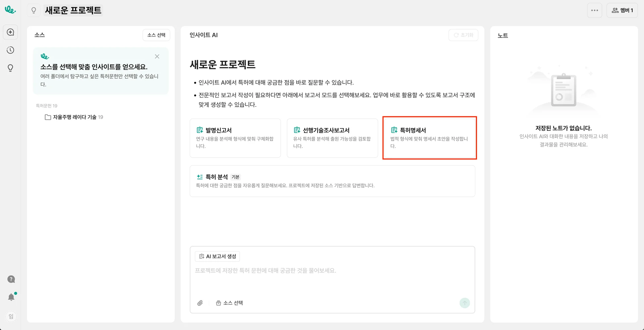Click the user avatar at sidebar bottom

(x=11, y=317)
